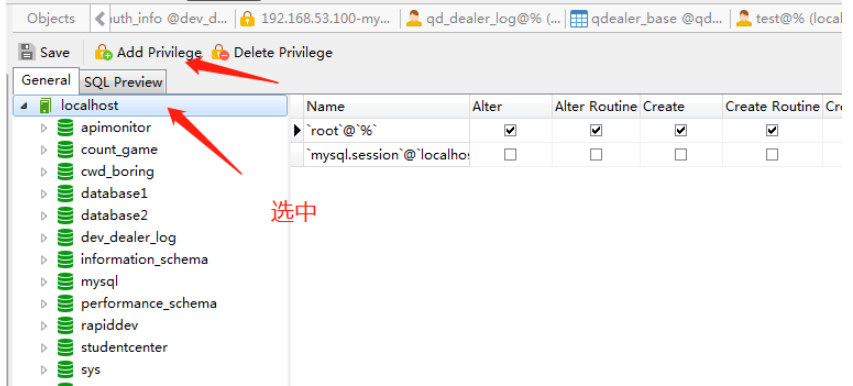Click the Add Privilege button label
Viewport: 853px width, 386px height.
[x=159, y=53]
